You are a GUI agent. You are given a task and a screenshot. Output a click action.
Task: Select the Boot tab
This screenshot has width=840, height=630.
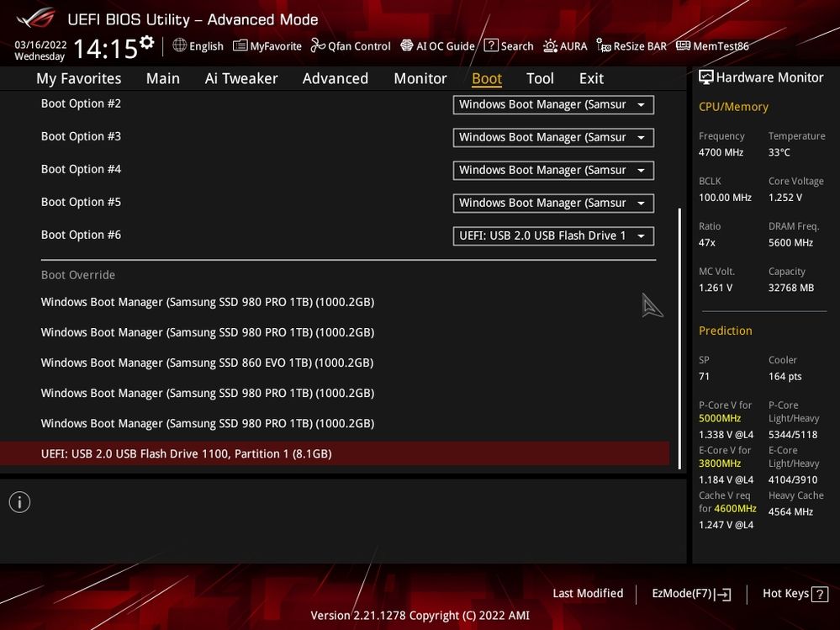(x=487, y=79)
